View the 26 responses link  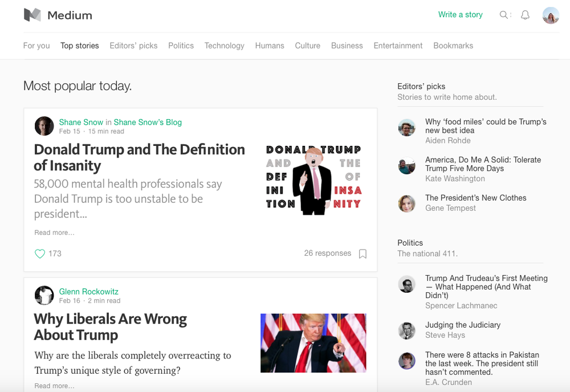(328, 253)
